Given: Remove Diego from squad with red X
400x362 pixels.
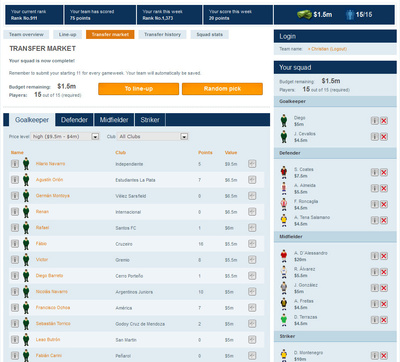Looking at the screenshot, I should click(384, 121).
